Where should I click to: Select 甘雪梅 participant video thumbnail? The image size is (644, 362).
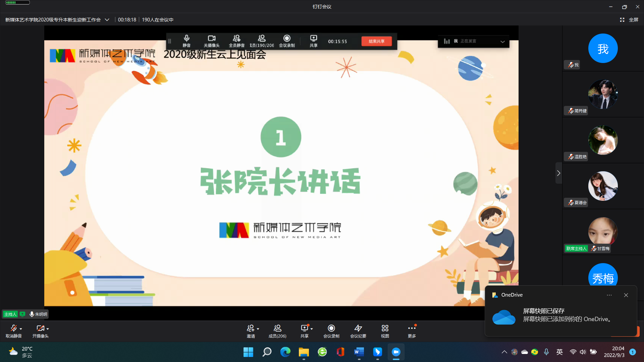603,231
